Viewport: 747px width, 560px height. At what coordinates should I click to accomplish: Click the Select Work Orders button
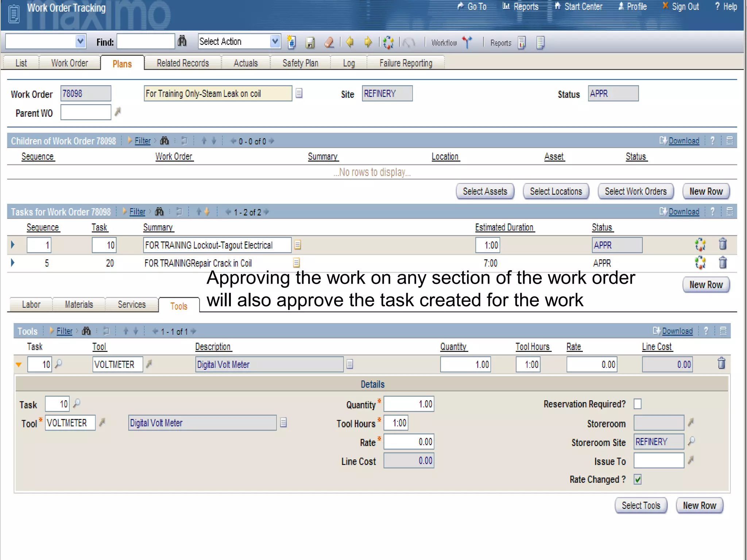pyautogui.click(x=635, y=191)
